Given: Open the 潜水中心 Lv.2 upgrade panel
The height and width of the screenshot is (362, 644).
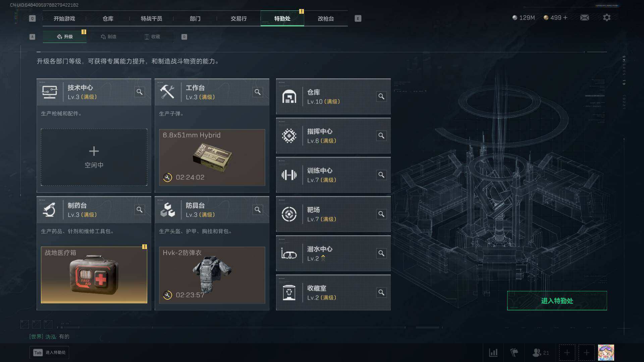Looking at the screenshot, I should 333,253.
